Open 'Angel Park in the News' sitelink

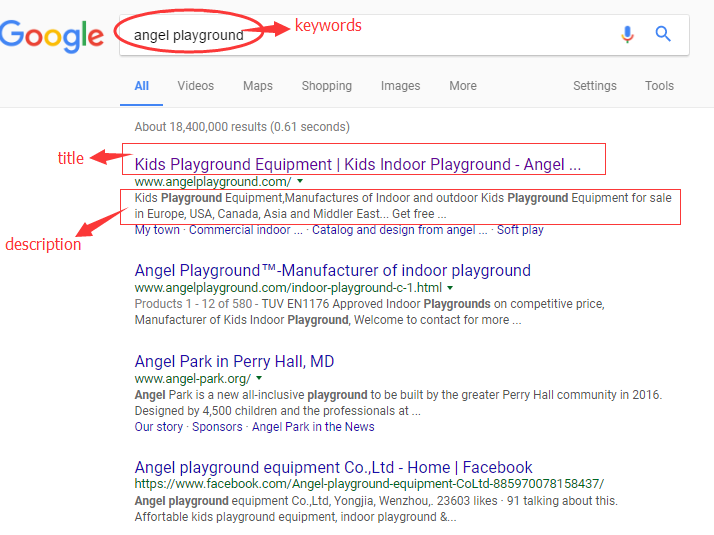pos(313,427)
